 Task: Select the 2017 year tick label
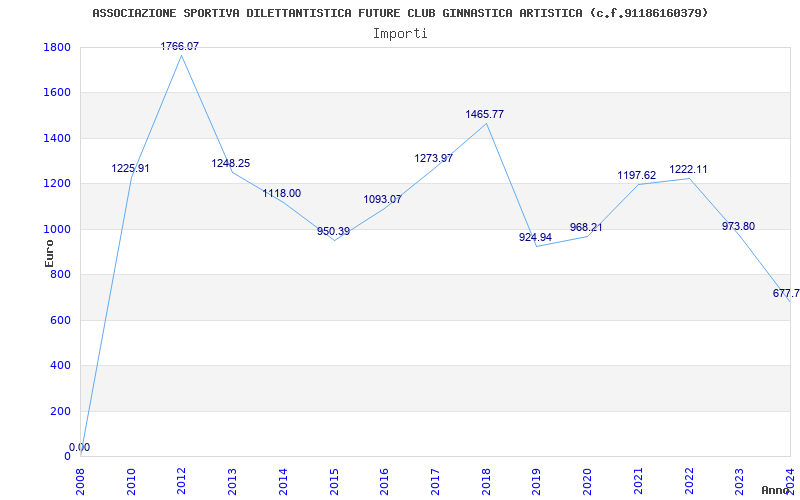[x=435, y=481]
